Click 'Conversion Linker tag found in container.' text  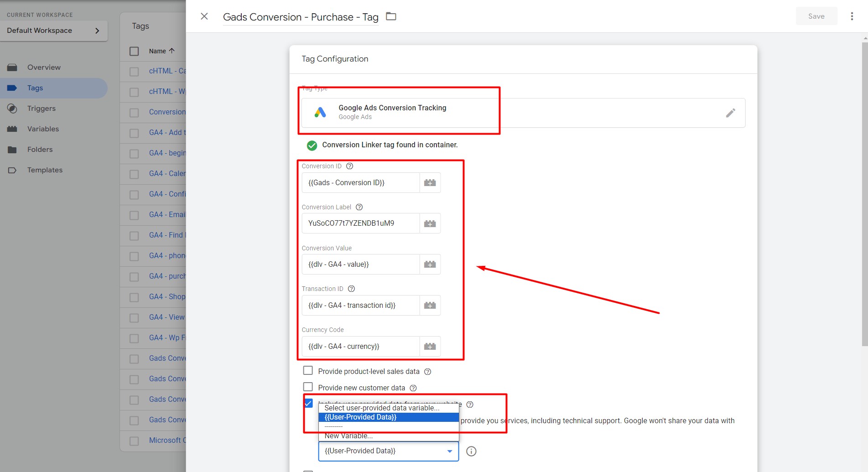point(390,145)
